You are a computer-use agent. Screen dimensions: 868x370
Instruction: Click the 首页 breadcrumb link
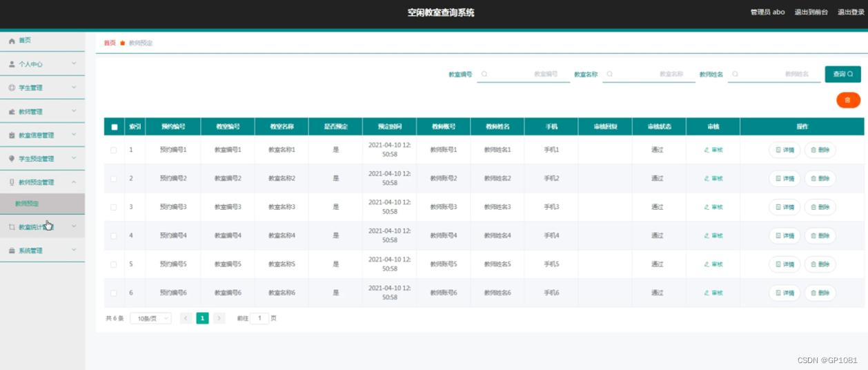click(x=110, y=43)
